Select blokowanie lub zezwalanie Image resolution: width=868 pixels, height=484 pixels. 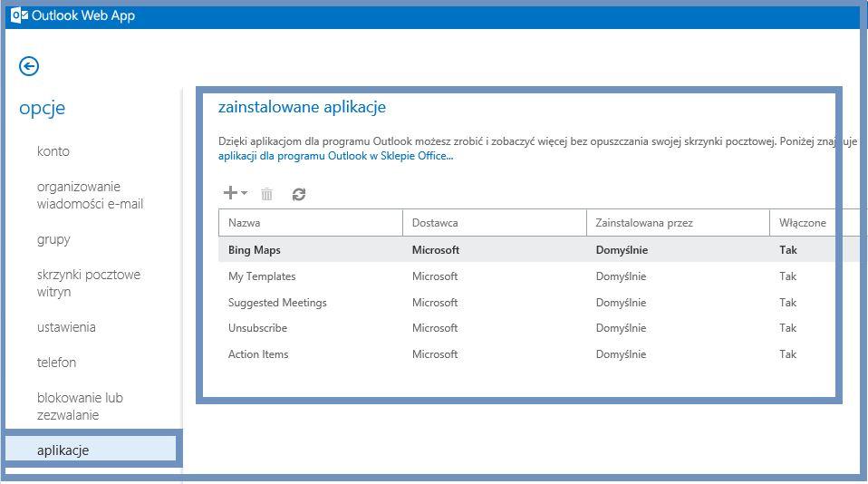pyautogui.click(x=81, y=406)
